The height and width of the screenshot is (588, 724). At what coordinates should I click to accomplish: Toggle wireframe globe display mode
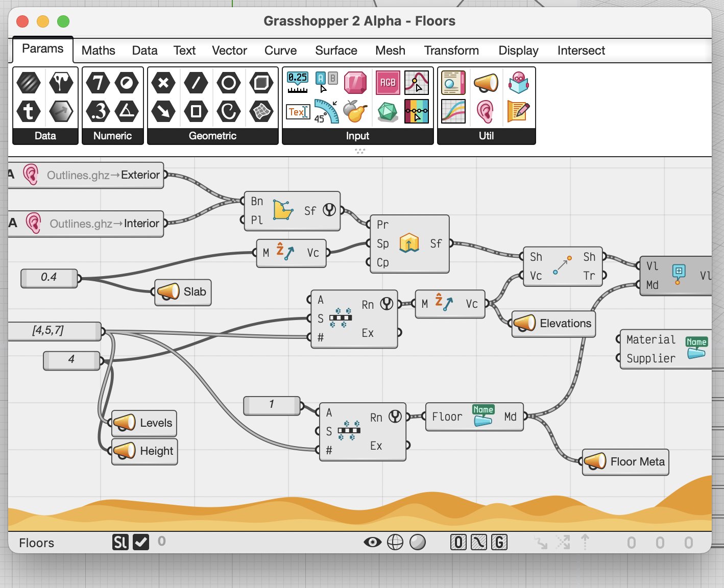click(x=395, y=542)
